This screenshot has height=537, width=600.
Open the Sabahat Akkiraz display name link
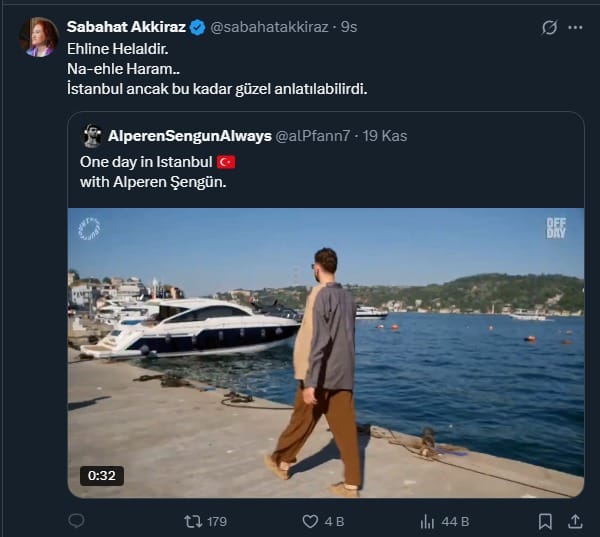tap(122, 27)
